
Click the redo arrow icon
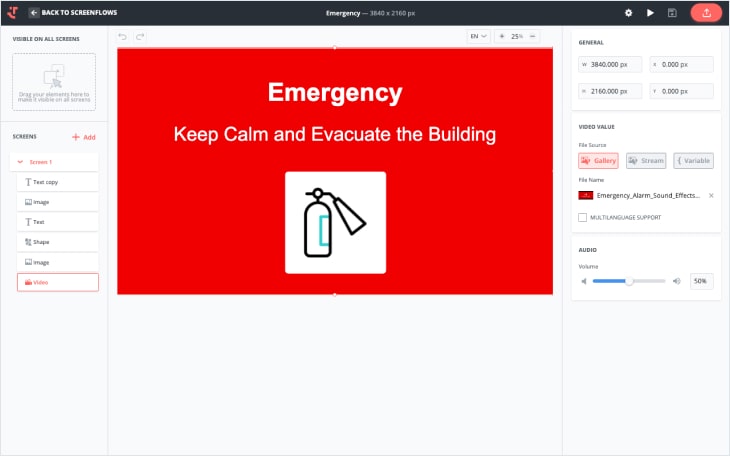[x=140, y=36]
